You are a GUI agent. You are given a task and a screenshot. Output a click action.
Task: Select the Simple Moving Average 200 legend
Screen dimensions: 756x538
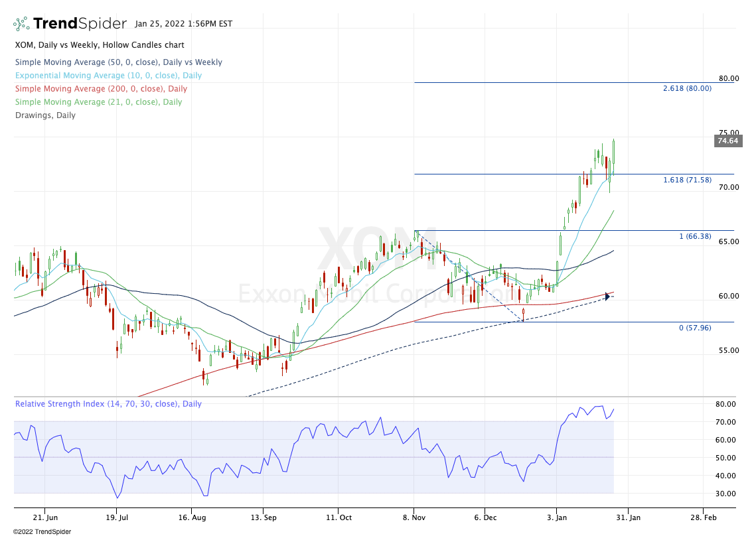[101, 89]
